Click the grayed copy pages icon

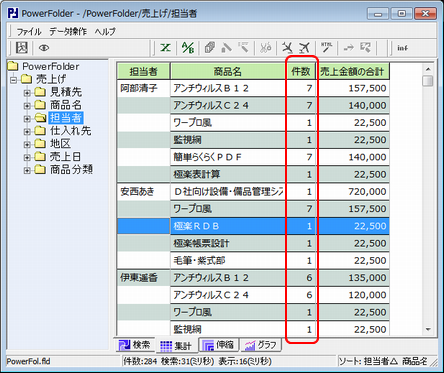[210, 48]
